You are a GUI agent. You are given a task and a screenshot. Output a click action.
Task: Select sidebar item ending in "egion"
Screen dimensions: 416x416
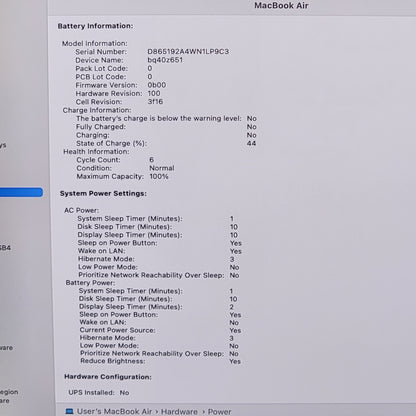tap(9, 392)
